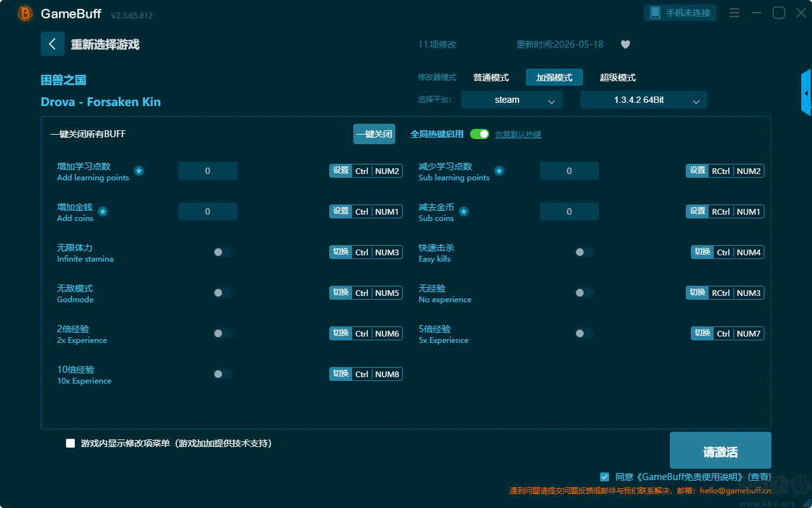The width and height of the screenshot is (812, 508).
Task: Turn off the global hotkey toggle
Action: point(480,134)
